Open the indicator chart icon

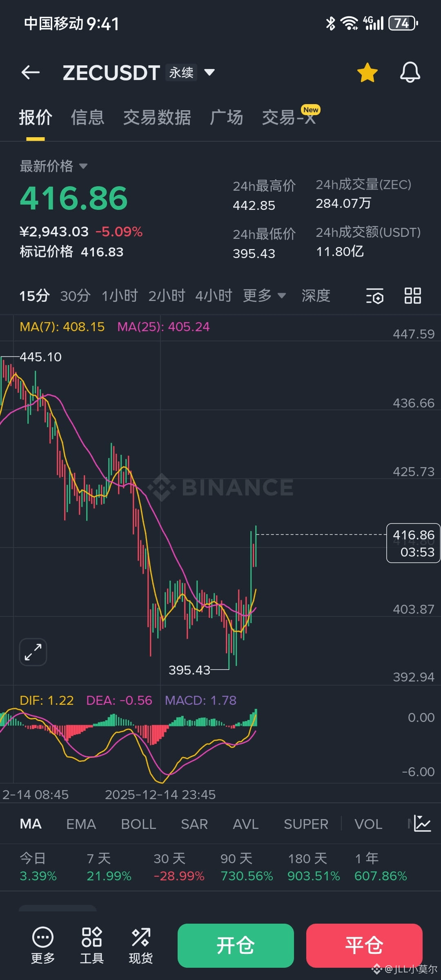click(x=422, y=824)
